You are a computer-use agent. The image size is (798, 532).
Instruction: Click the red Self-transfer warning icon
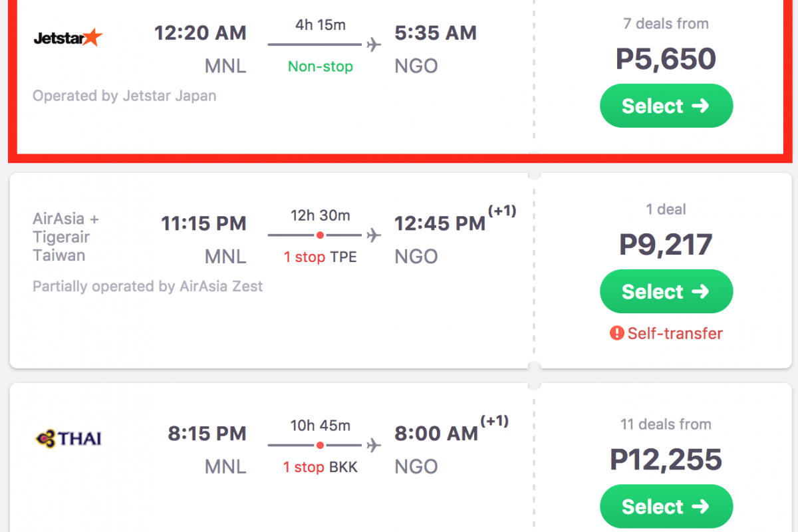(x=616, y=333)
